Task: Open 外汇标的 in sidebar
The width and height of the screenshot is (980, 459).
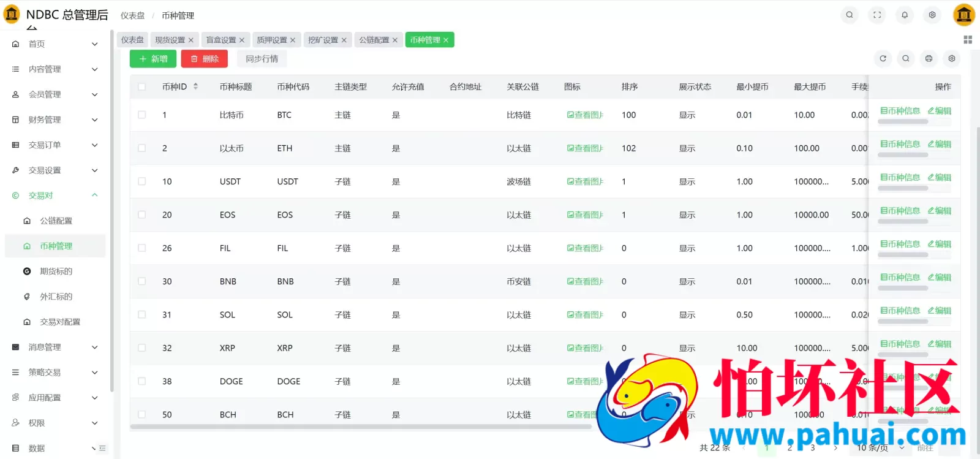Action: click(x=55, y=297)
